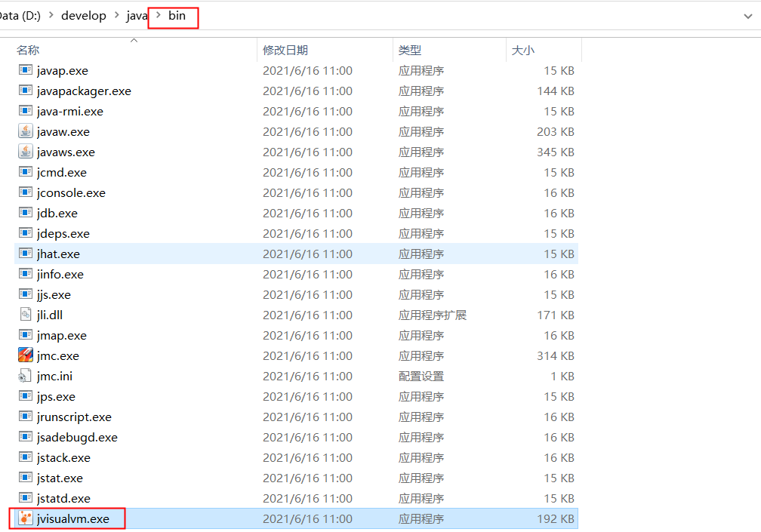Viewport: 761px width, 532px height.
Task: Click the jps.exe file icon
Action: (x=25, y=395)
